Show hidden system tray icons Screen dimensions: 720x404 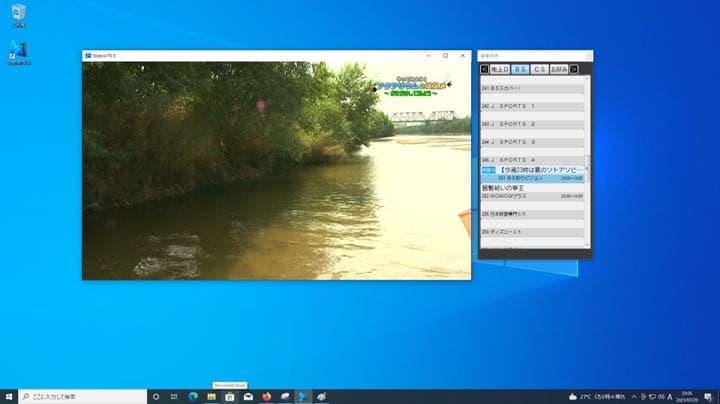click(x=634, y=397)
